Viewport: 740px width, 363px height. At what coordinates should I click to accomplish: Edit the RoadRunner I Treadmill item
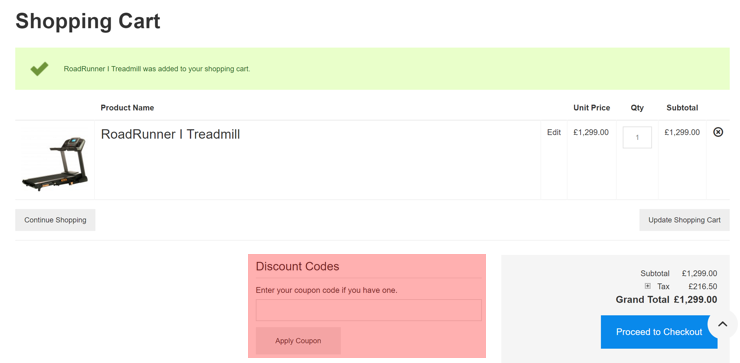[x=554, y=133]
